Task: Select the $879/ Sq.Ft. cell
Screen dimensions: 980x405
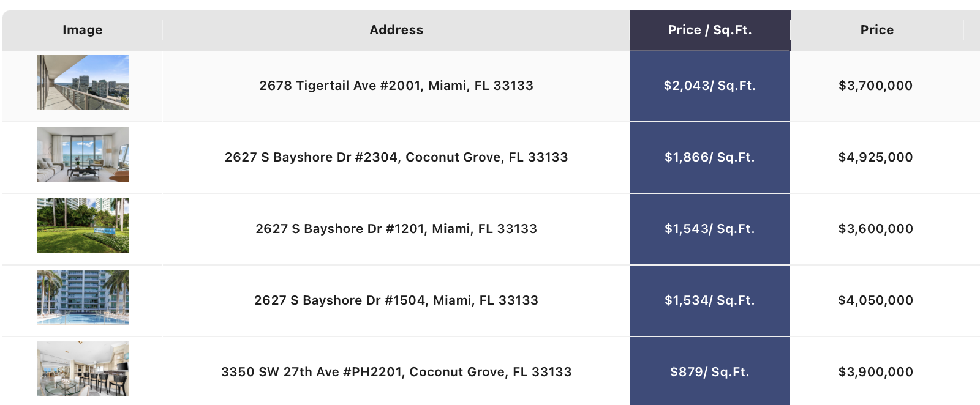Action: coord(710,371)
